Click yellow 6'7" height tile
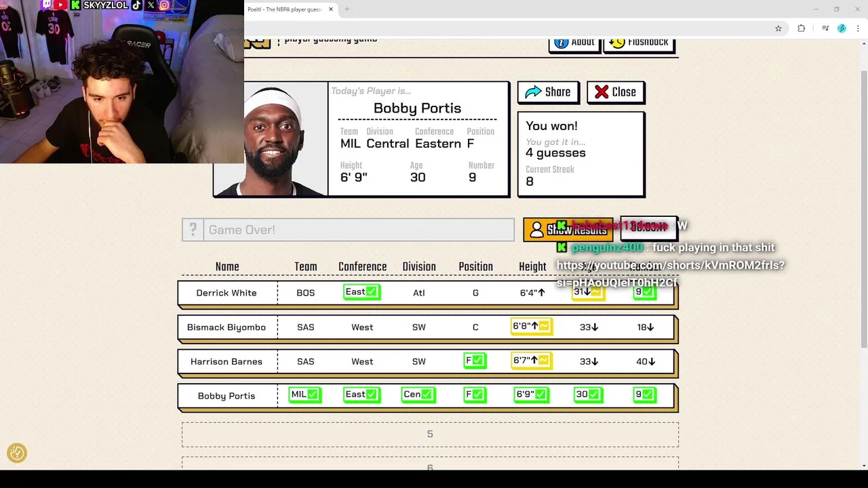Screen dimensions: 868x488 (531, 361)
